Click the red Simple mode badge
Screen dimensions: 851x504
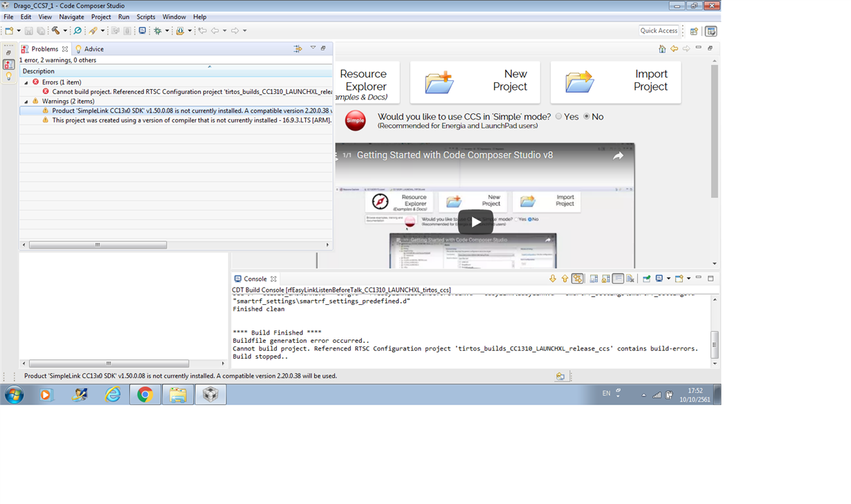(355, 120)
